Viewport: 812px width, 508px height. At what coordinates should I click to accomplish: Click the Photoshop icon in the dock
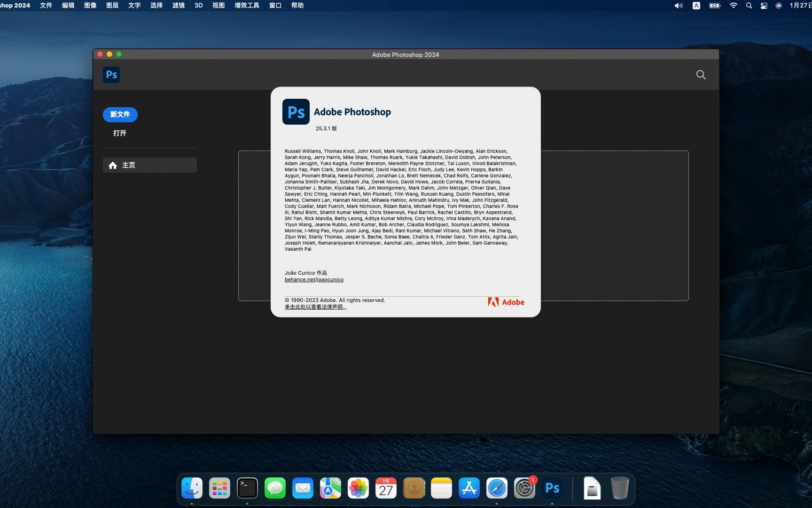(x=552, y=488)
